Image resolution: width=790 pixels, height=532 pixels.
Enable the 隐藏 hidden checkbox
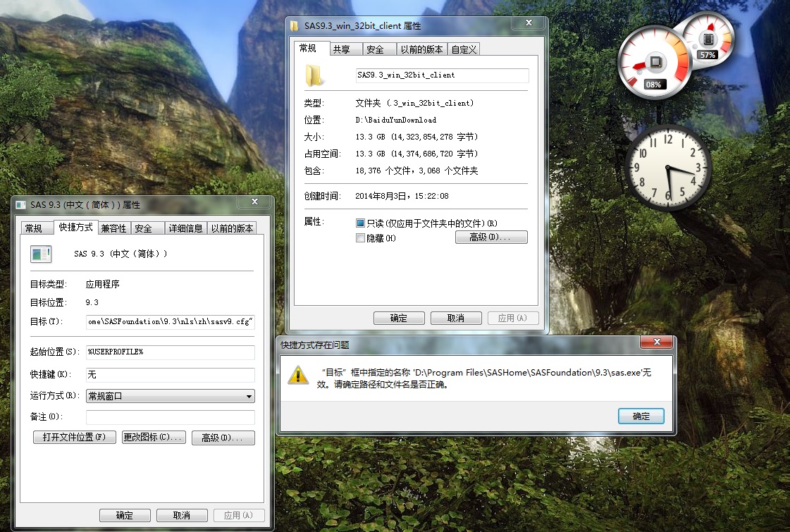[360, 237]
